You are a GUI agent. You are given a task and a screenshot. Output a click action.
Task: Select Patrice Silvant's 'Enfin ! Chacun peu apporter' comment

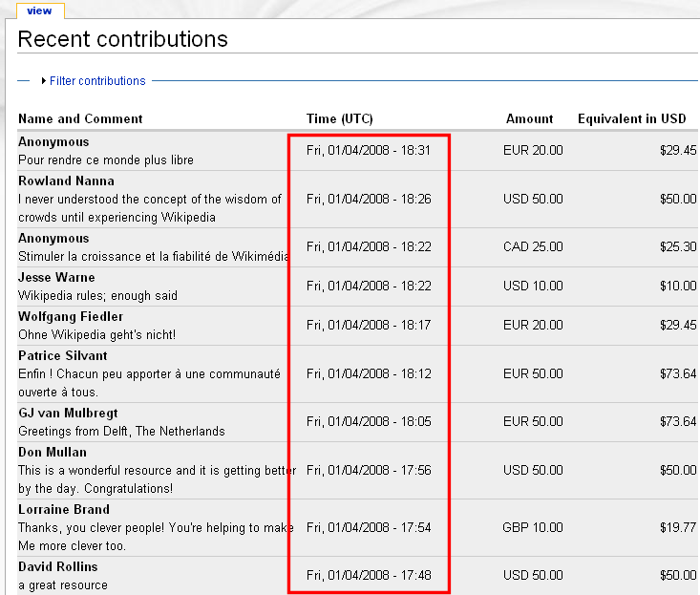tap(149, 383)
